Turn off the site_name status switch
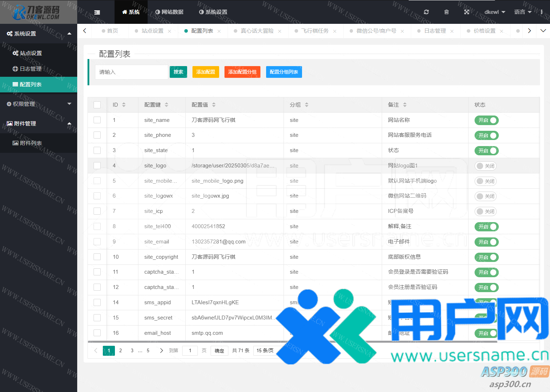The height and width of the screenshot is (392, 550). click(486, 120)
